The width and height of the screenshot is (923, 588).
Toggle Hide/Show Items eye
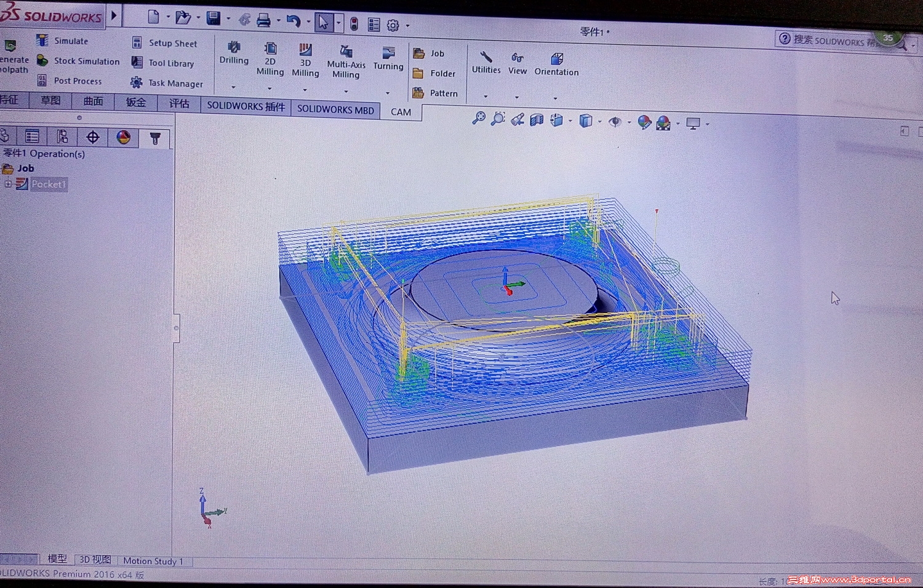(615, 122)
